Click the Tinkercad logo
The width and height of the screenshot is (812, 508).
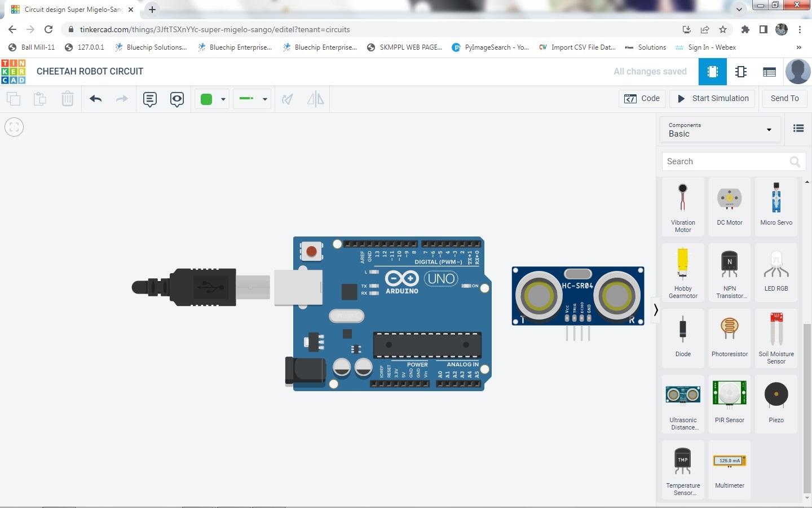(14, 71)
